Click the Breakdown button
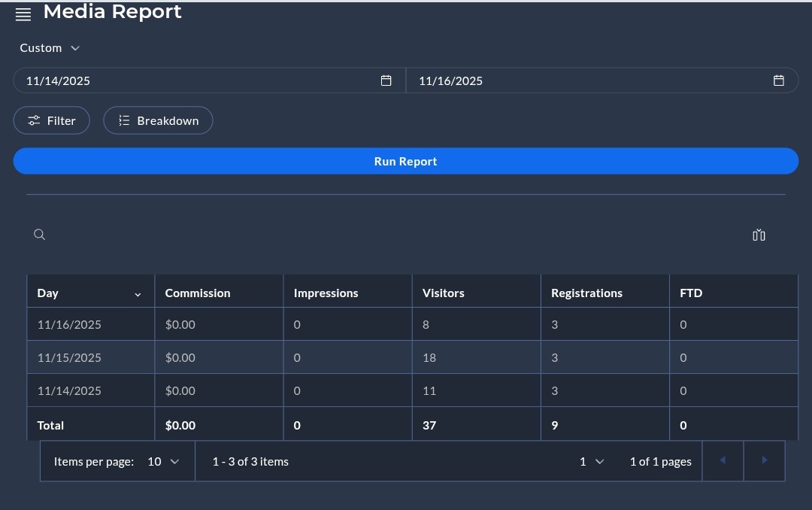 (158, 120)
